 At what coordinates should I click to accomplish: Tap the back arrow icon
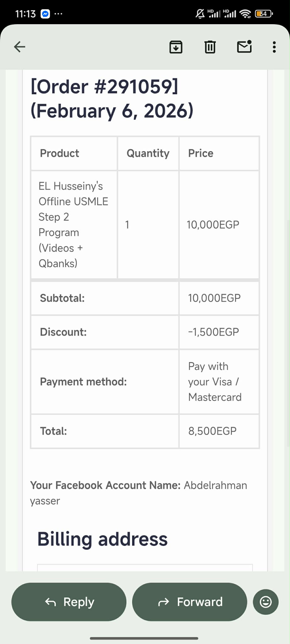[20, 47]
